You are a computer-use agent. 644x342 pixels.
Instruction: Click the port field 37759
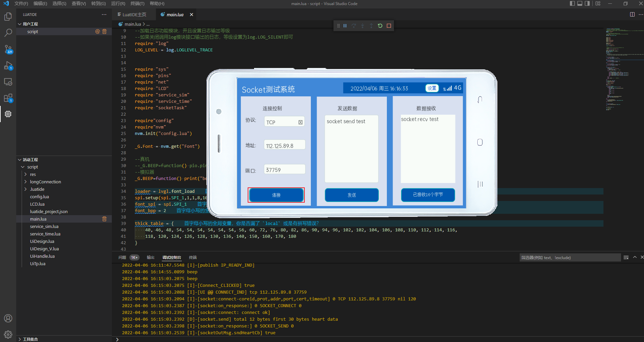(284, 169)
